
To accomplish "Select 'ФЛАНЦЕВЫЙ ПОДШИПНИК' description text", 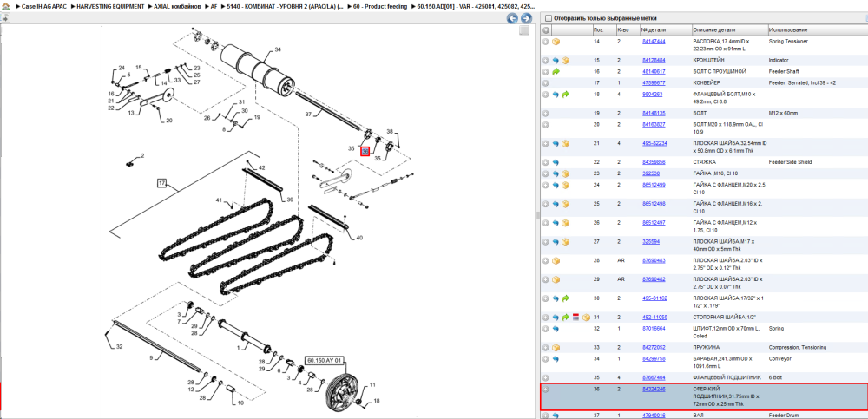I will tap(727, 378).
